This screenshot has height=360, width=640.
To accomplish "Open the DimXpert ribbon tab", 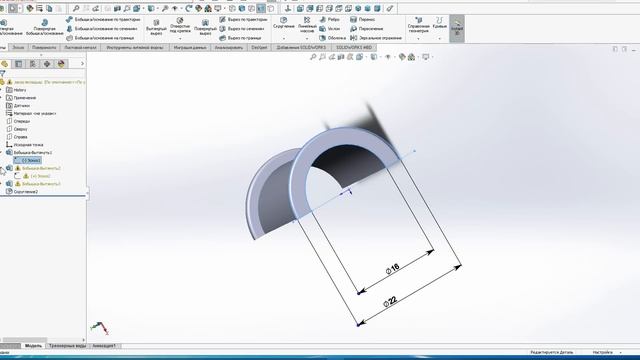I will pos(259,47).
